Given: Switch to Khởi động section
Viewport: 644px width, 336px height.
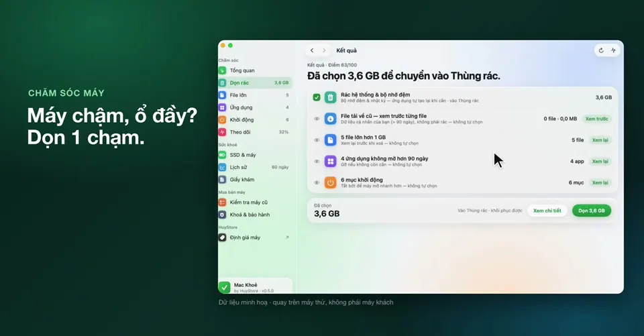Looking at the screenshot, I should 255,119.
